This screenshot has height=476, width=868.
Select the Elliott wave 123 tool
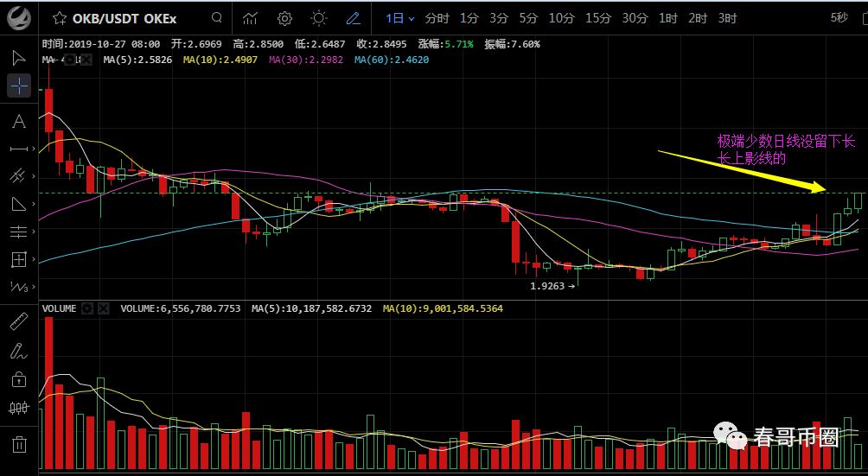19,286
